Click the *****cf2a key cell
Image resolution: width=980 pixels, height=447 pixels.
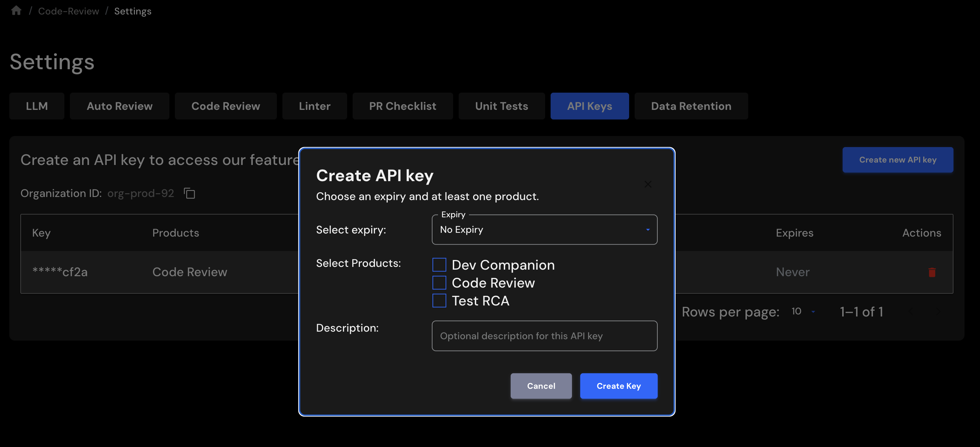pyautogui.click(x=60, y=272)
